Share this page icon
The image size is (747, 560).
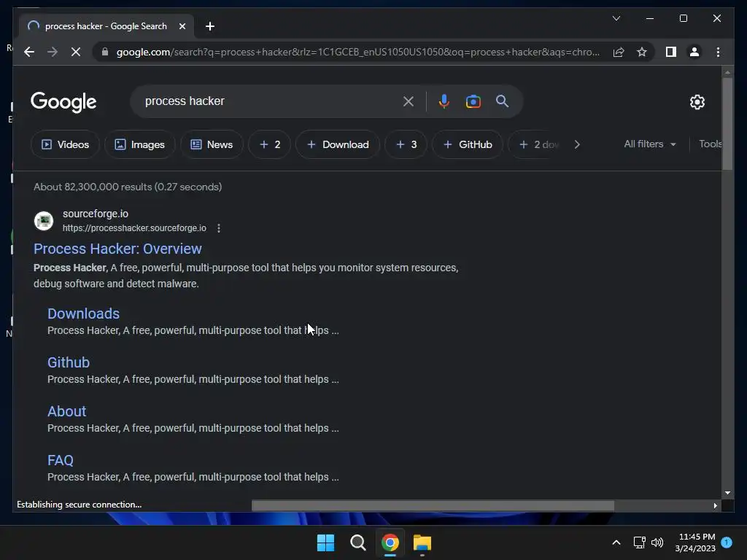pyautogui.click(x=619, y=52)
